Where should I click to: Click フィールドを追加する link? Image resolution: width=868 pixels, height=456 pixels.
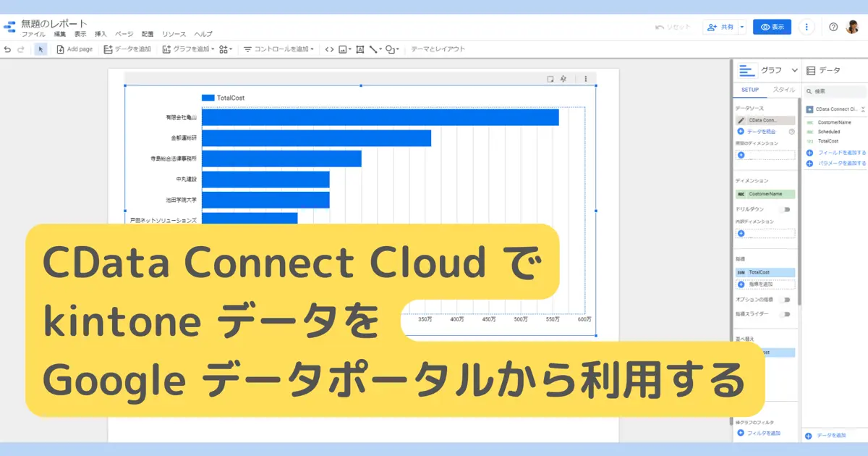coord(842,153)
